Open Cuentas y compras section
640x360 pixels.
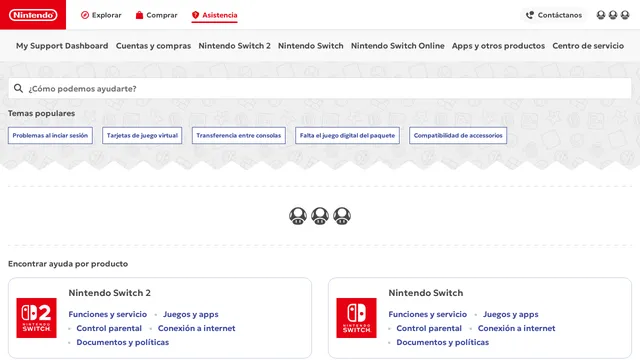[153, 46]
